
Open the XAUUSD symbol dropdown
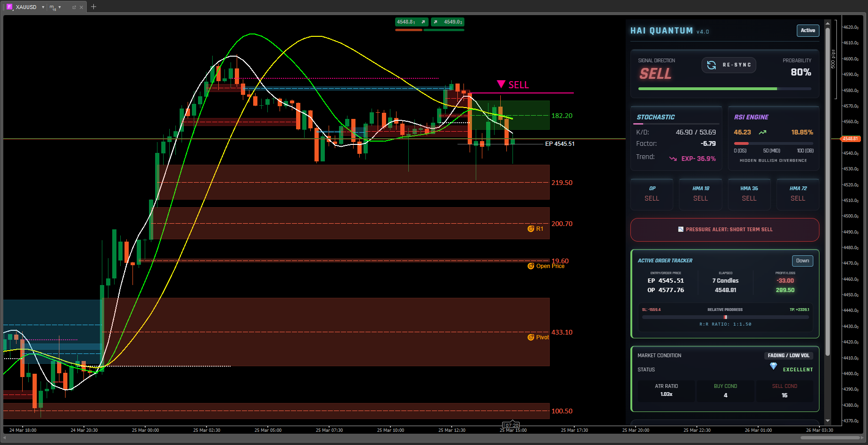click(x=43, y=7)
